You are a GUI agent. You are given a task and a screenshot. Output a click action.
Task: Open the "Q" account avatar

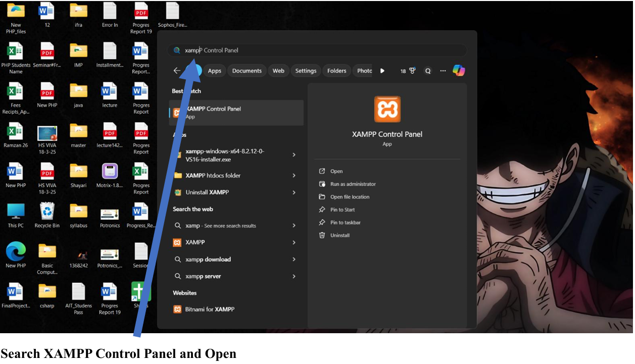point(428,71)
